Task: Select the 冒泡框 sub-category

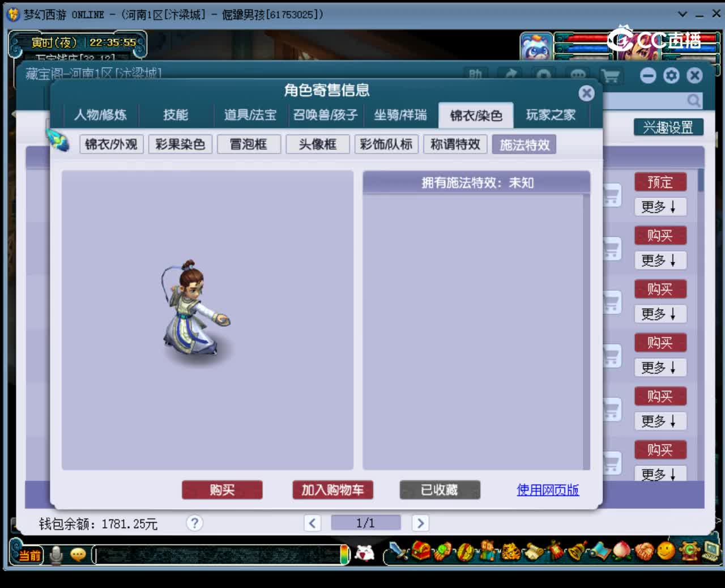Action: point(249,144)
